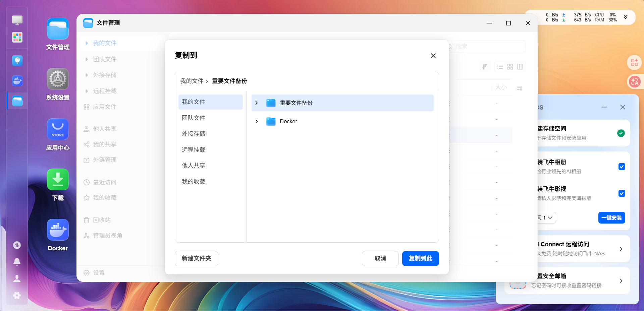The width and height of the screenshot is (644, 311).
Task: Open the storage space dropdown showing 1
Action: [547, 218]
